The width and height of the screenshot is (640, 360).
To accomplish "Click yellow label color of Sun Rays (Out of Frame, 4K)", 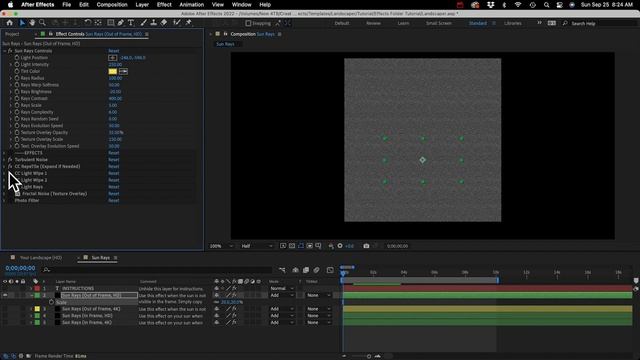I will 37,309.
